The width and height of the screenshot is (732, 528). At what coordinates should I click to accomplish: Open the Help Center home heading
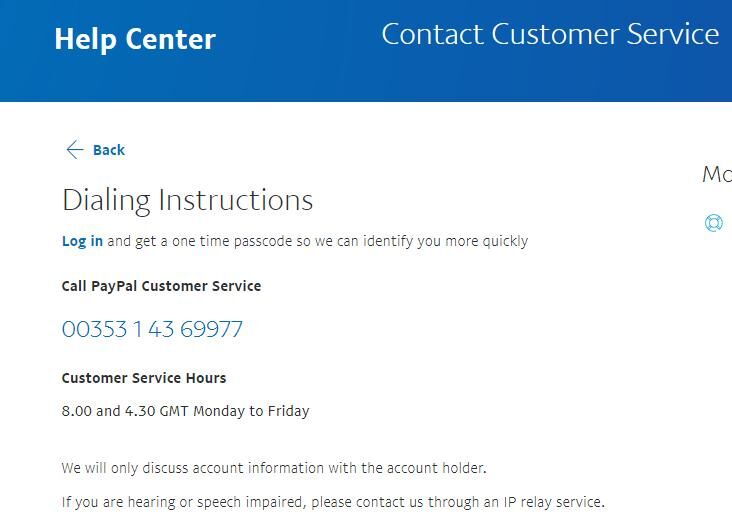click(x=135, y=39)
